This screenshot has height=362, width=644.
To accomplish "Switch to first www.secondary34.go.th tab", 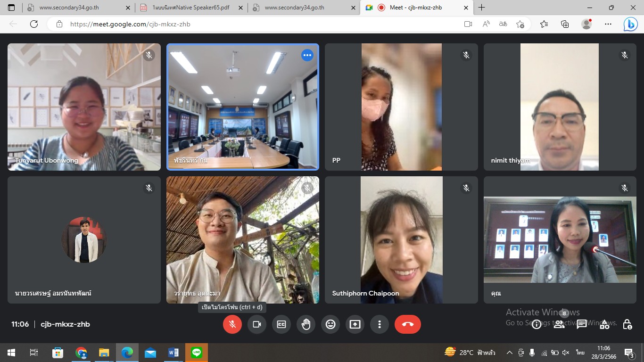I will pyautogui.click(x=75, y=8).
